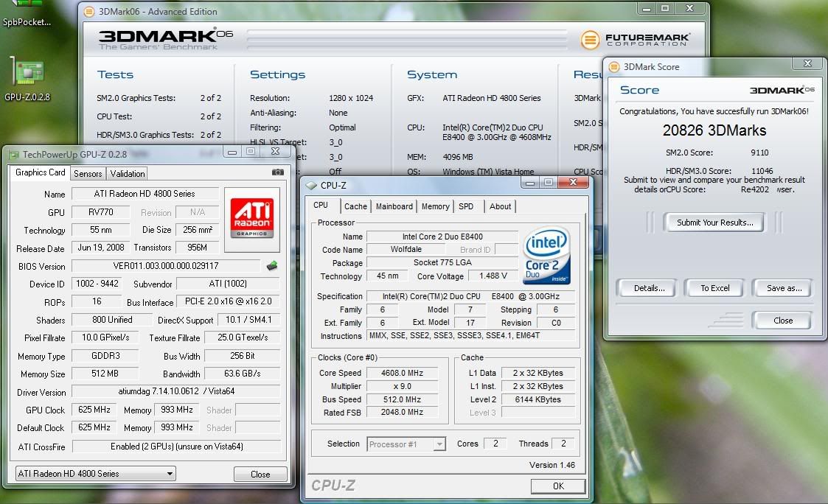Click the Bus Speed value 512.0 MHz

(x=403, y=399)
